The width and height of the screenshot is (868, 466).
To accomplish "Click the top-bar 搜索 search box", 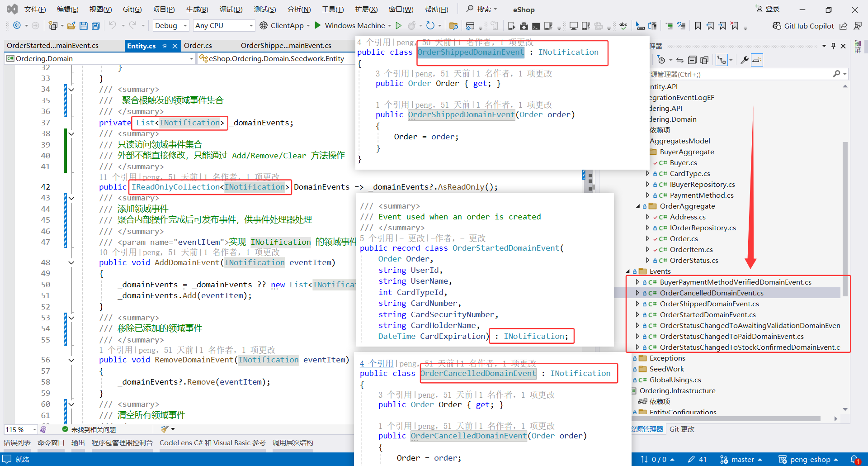I will pyautogui.click(x=482, y=9).
